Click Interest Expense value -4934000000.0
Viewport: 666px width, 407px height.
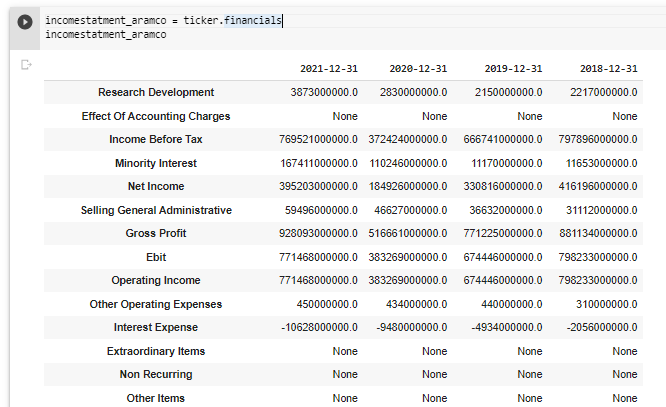(x=507, y=327)
